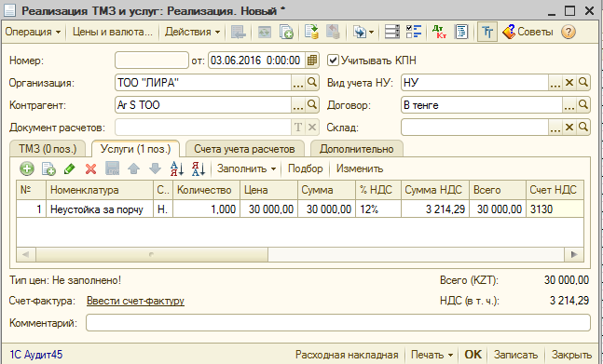Open the Счета учета расчетов tab
Image resolution: width=603 pixels, height=364 pixels.
244,149
